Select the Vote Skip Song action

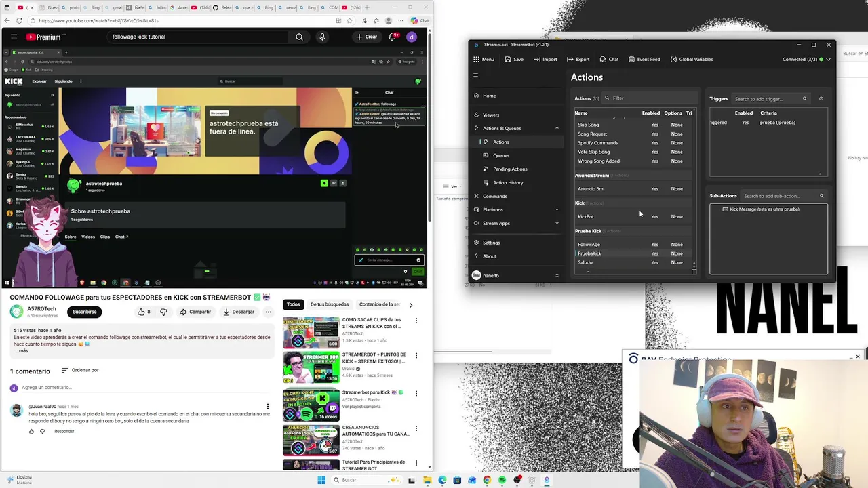[633, 152]
